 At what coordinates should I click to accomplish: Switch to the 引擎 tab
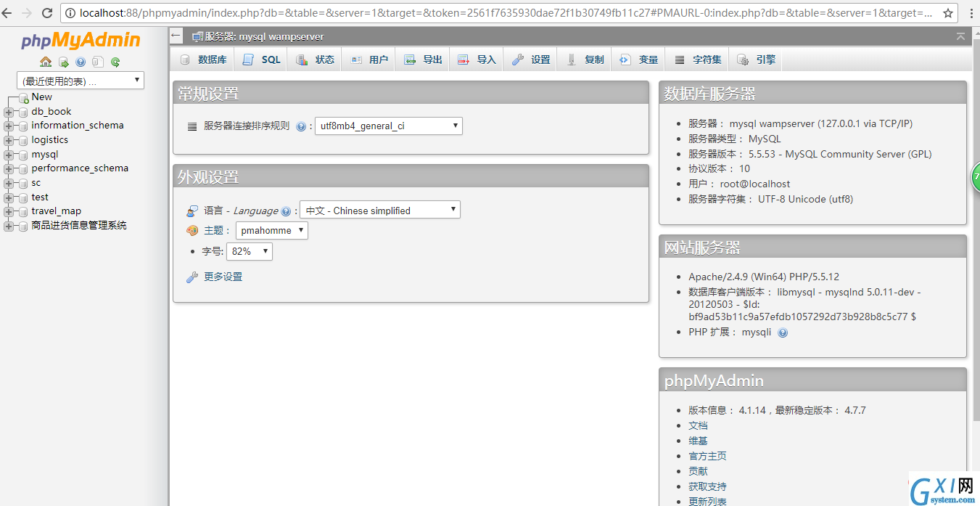click(757, 60)
